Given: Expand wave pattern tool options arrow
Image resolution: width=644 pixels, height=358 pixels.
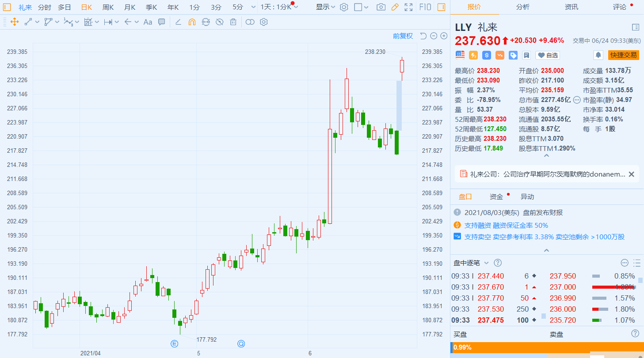Looking at the screenshot, I should (x=77, y=22).
